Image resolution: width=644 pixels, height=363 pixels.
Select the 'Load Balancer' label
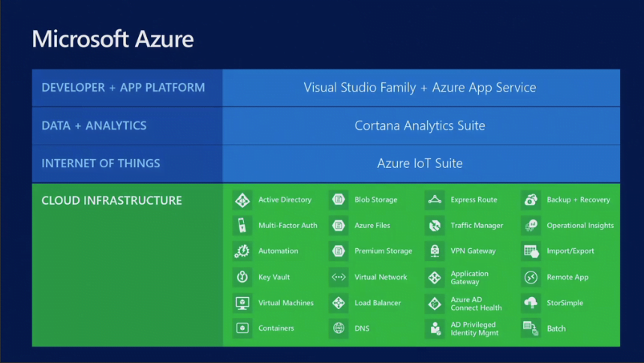click(x=378, y=303)
